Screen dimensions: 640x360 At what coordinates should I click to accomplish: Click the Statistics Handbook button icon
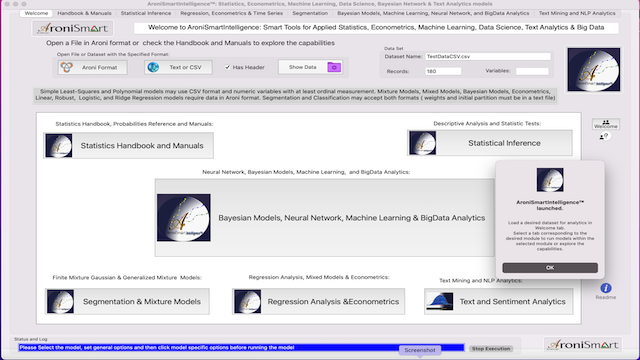(x=59, y=145)
